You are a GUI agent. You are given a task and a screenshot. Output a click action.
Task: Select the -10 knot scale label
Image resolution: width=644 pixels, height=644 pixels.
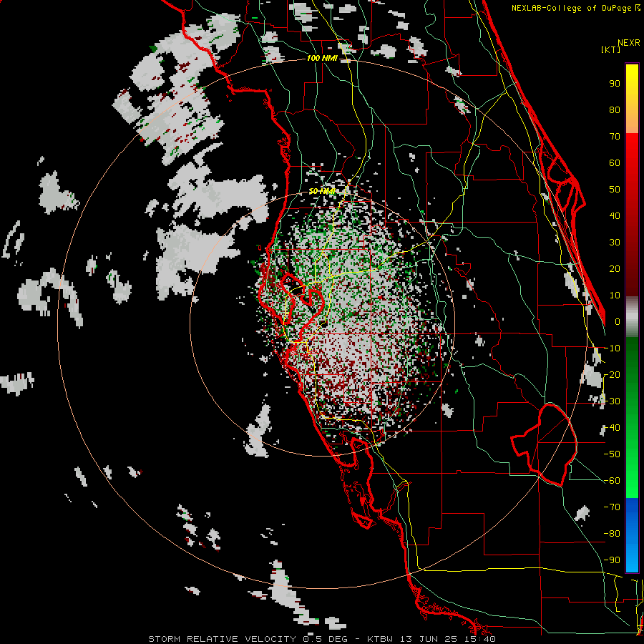612,348
